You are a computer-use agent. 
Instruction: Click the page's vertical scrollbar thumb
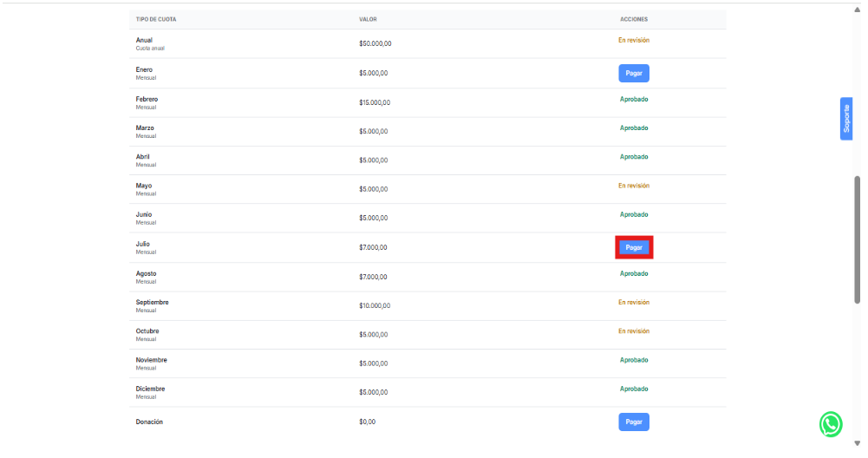point(858,239)
